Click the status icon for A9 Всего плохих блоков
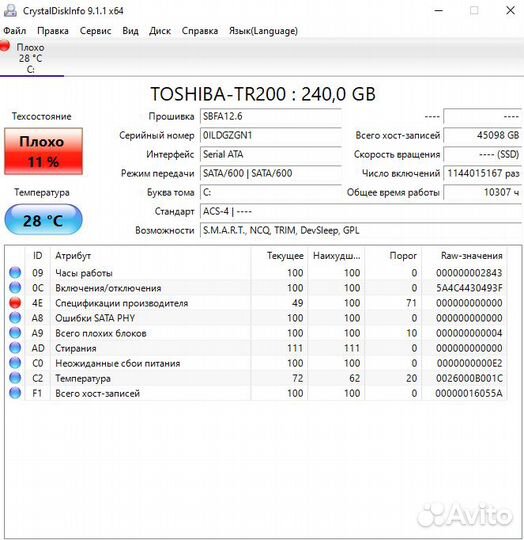The height and width of the screenshot is (540, 524). [x=15, y=333]
